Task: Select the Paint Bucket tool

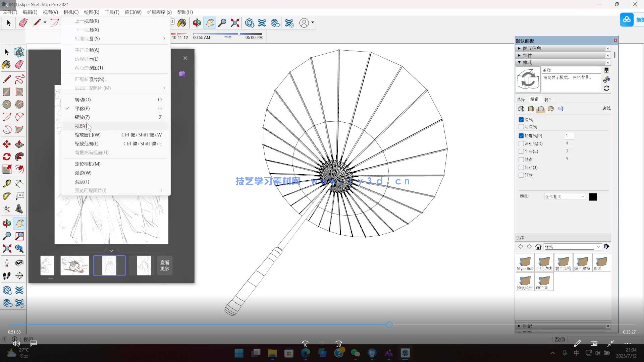Action: [6, 65]
